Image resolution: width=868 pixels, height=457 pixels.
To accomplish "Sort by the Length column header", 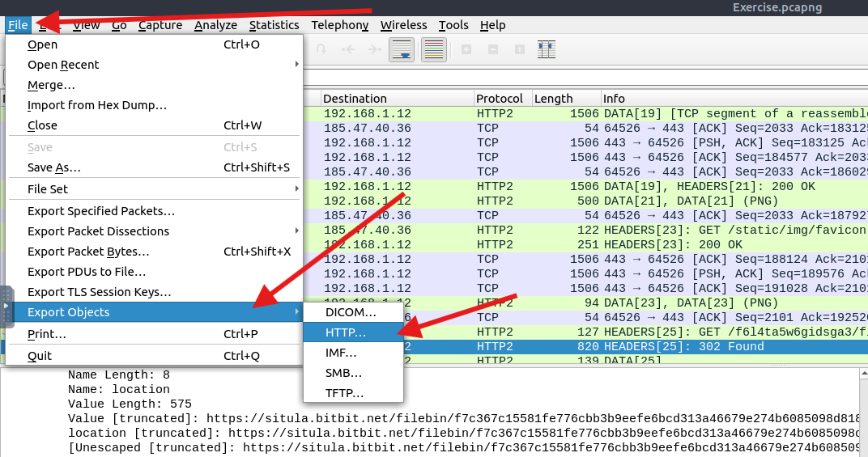I will [x=566, y=99].
